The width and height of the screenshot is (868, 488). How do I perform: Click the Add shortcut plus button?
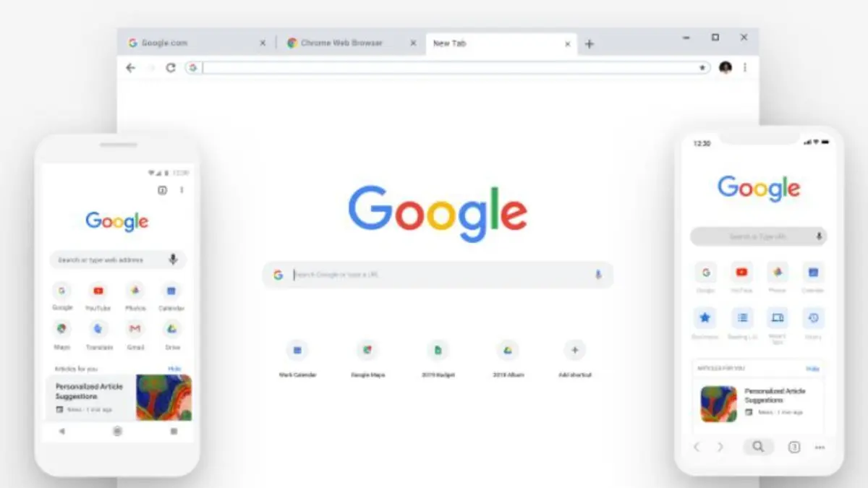click(x=575, y=351)
